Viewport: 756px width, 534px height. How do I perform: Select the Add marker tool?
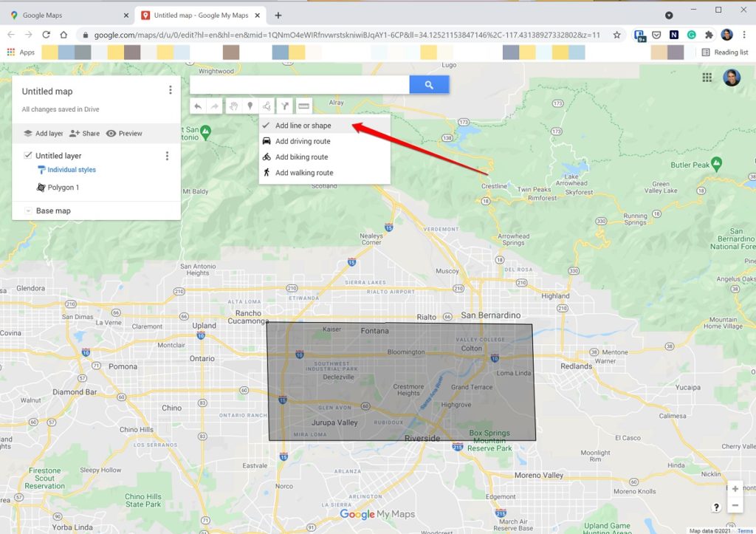click(x=250, y=106)
